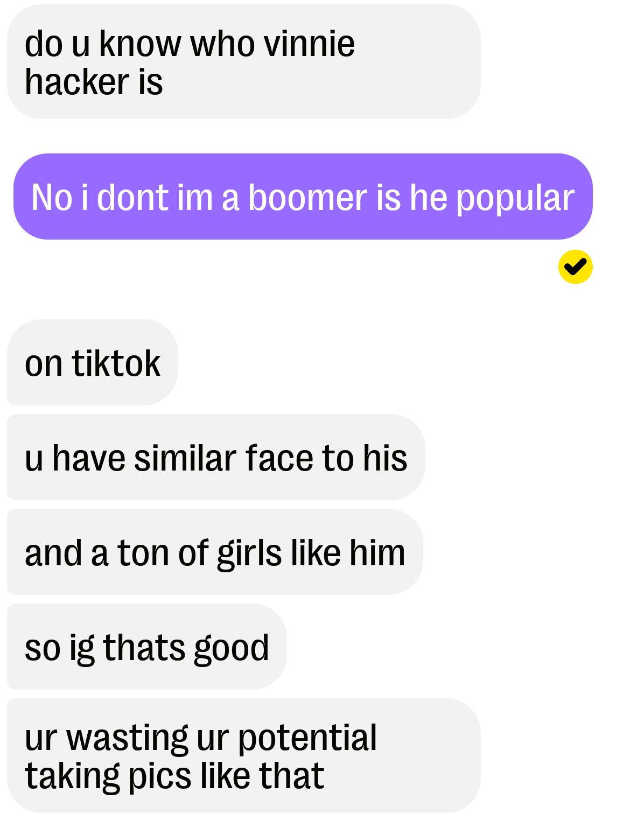644x828 pixels.
Task: Click the word 'potential' in last message
Action: point(307,739)
